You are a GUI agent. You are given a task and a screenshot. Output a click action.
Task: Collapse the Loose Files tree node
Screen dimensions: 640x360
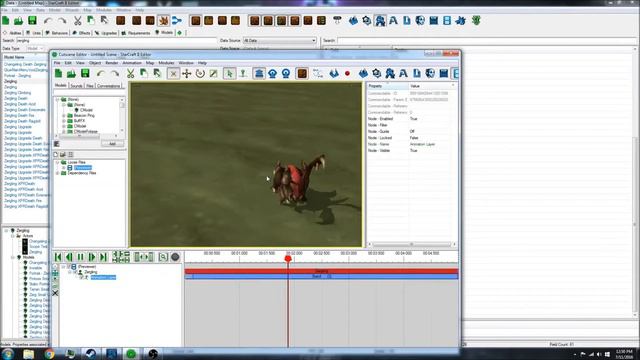pos(58,162)
